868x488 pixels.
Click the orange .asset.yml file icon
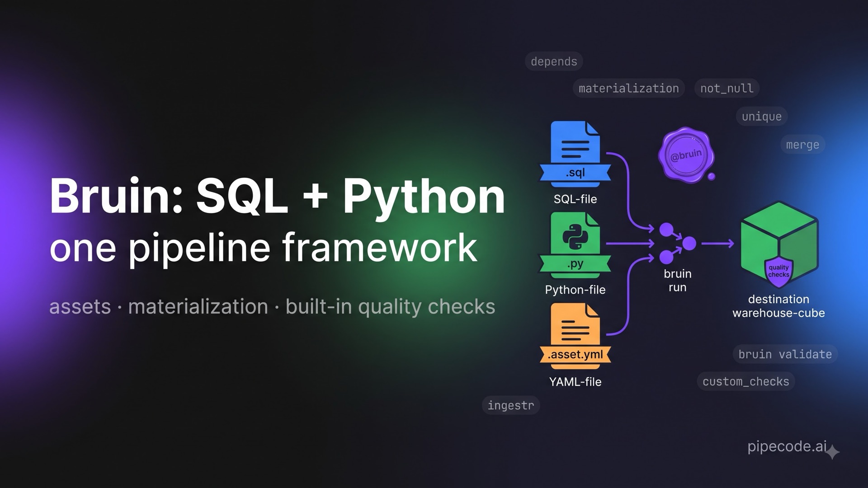click(575, 336)
